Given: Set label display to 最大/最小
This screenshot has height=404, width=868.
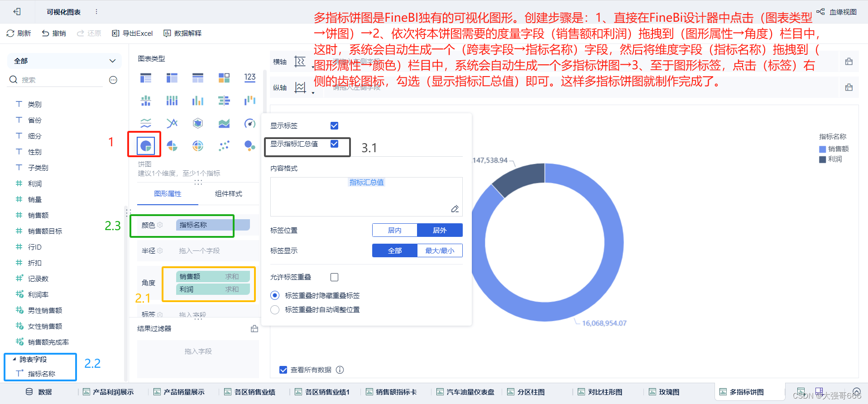Looking at the screenshot, I should click(x=440, y=250).
